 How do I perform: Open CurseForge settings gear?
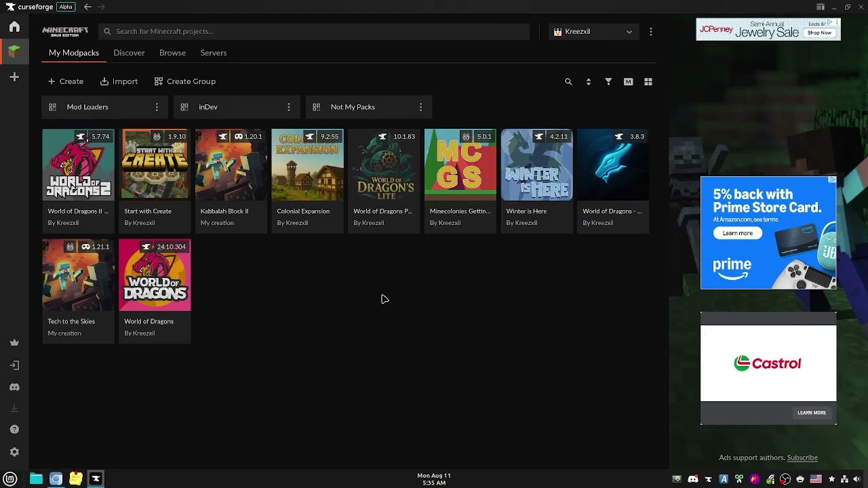coord(14,452)
